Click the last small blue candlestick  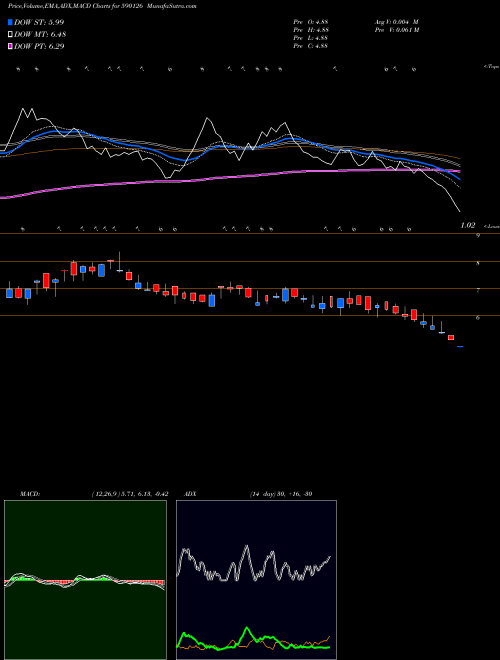(x=460, y=346)
